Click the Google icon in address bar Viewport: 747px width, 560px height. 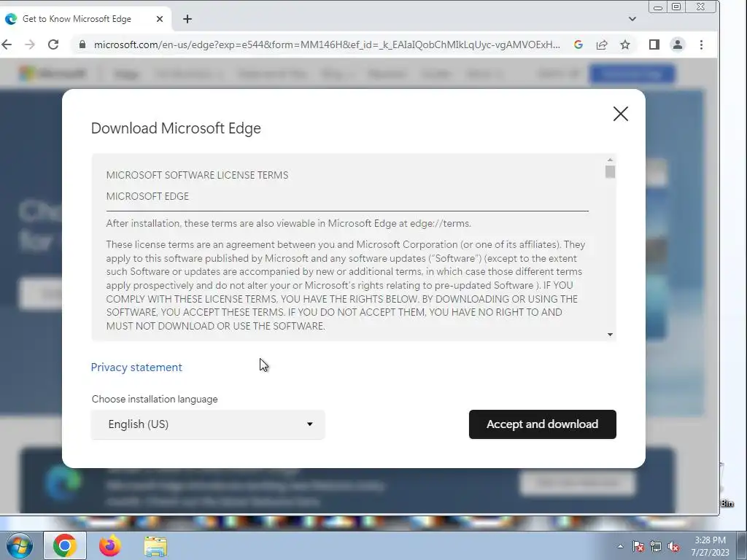coord(578,44)
